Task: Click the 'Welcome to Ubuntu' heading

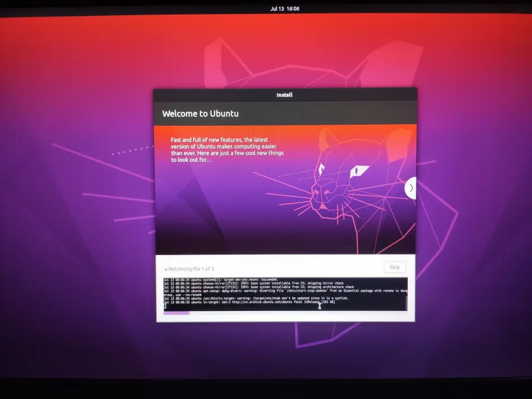Action: 200,113
